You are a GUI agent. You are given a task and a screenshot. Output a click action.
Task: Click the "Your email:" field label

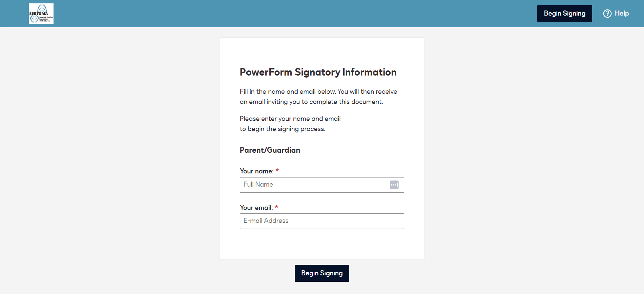[256, 208]
